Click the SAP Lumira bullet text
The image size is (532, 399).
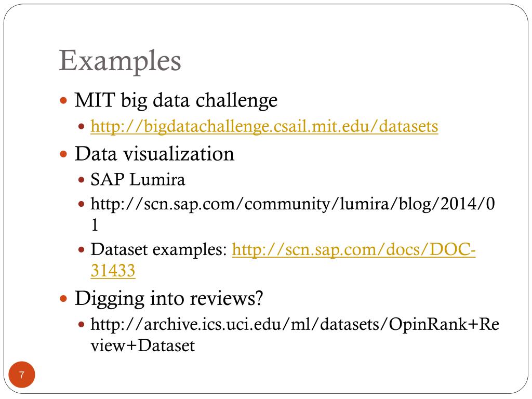(138, 179)
